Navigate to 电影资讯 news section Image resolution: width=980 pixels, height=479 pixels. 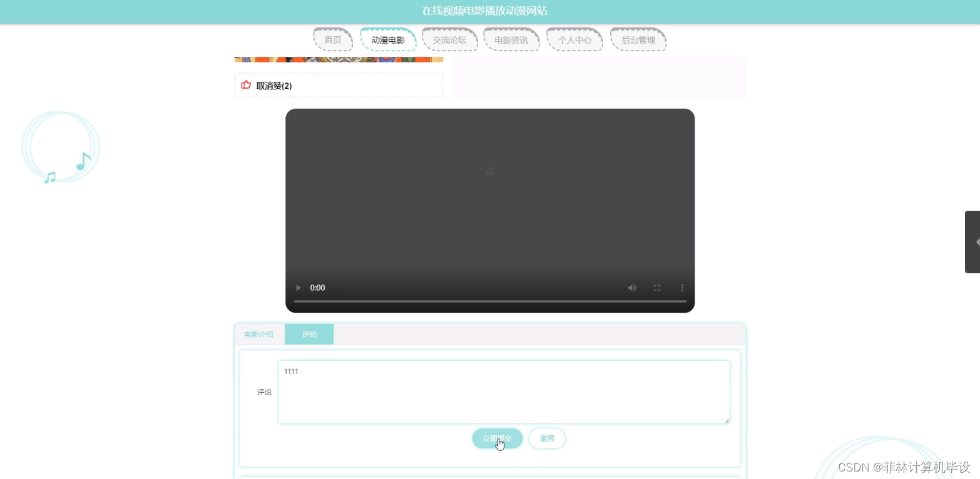(511, 39)
